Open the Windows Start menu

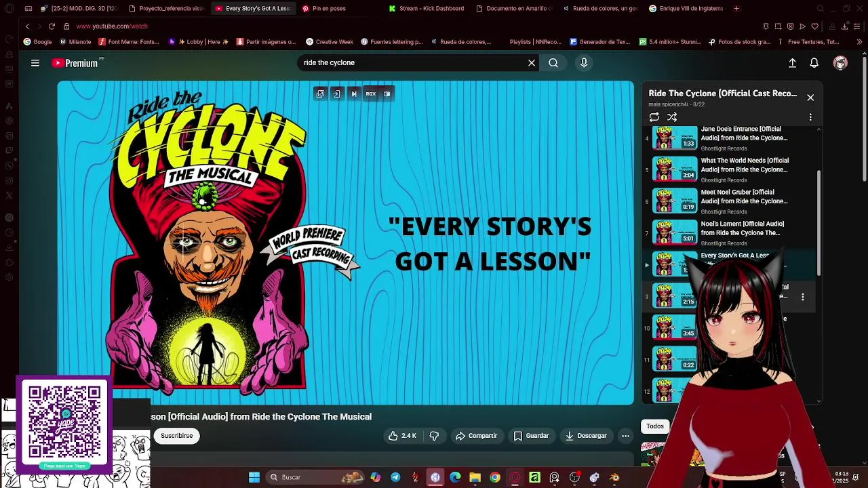pos(254,477)
